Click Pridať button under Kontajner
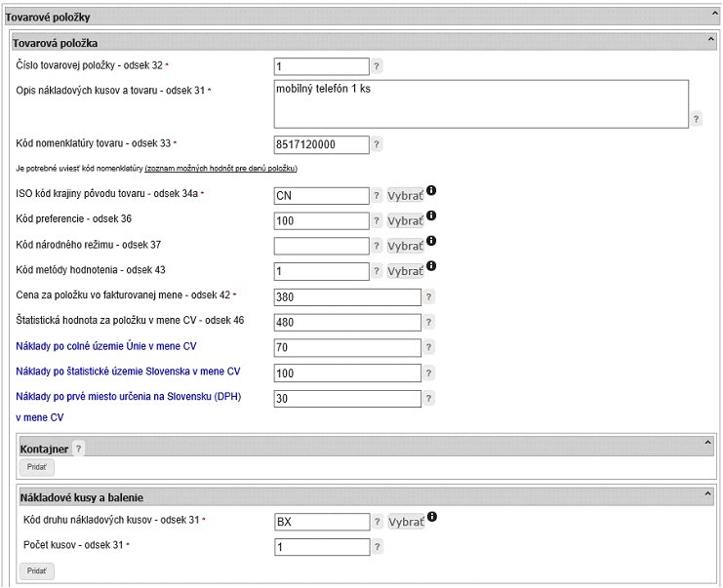Viewport: 723px width, 588px height. click(37, 467)
